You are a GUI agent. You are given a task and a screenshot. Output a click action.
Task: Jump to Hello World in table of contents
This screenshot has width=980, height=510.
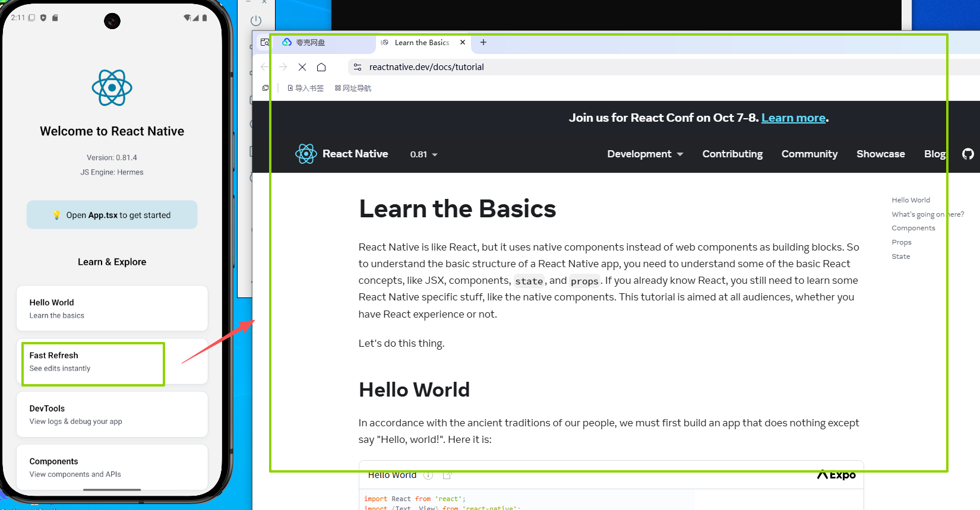click(911, 200)
